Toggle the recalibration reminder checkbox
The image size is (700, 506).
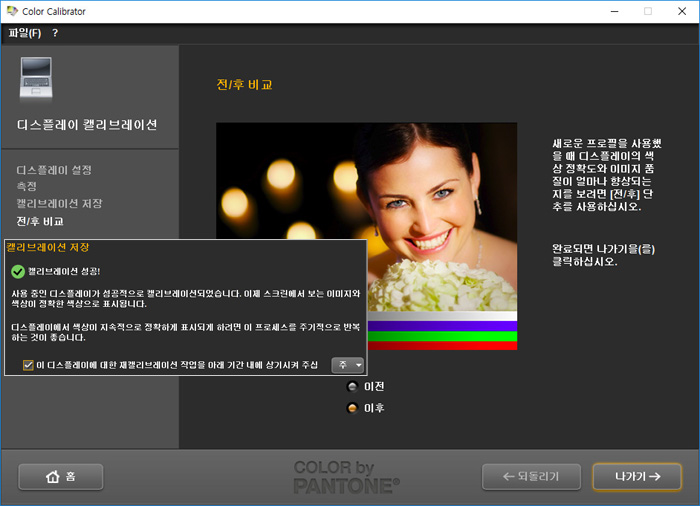[28, 365]
